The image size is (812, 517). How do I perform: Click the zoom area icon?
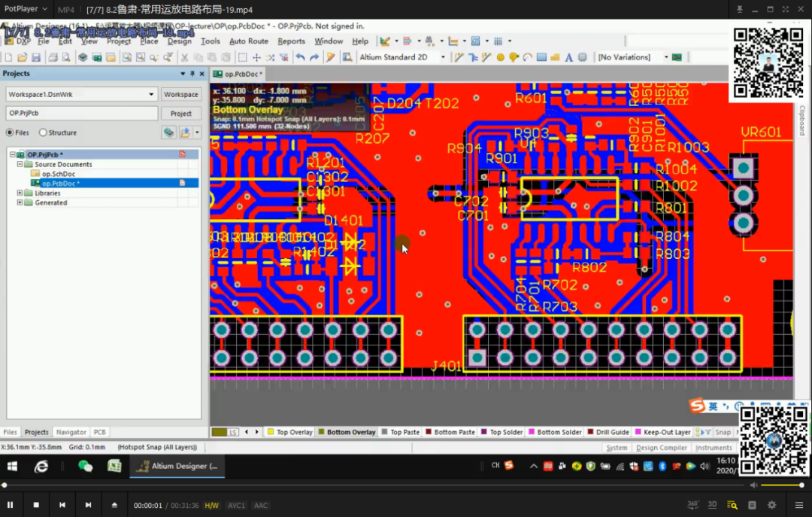pyautogui.click(x=141, y=57)
